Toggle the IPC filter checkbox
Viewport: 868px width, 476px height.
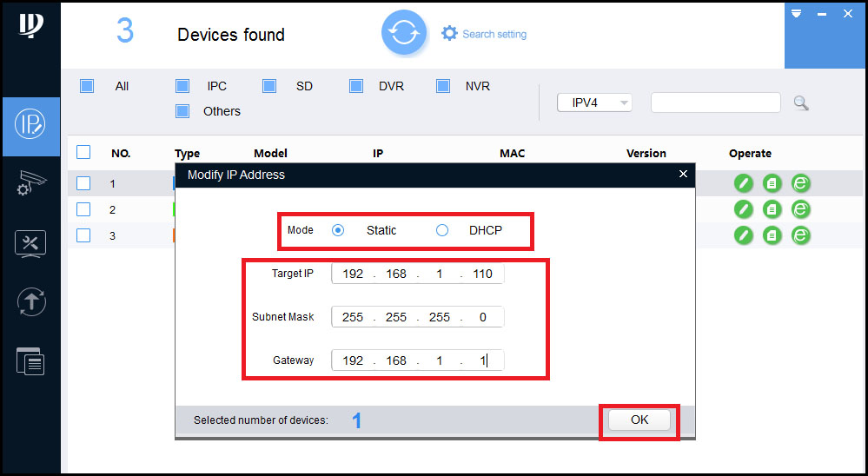tap(182, 86)
